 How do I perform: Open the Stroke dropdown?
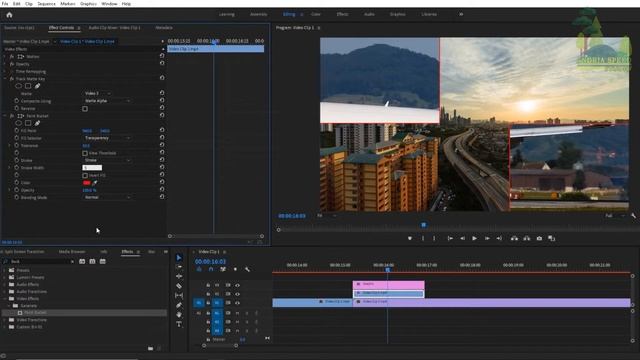click(x=107, y=160)
